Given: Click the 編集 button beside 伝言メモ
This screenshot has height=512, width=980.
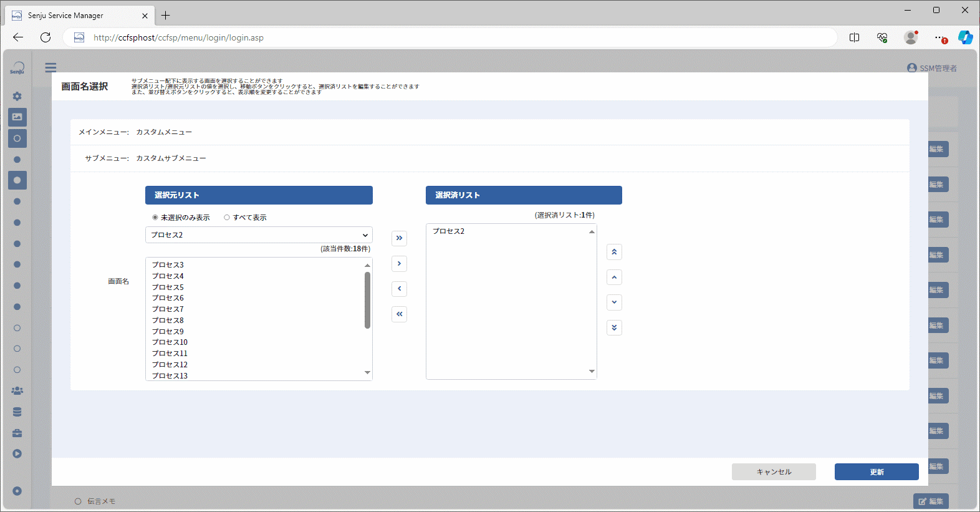Looking at the screenshot, I should [931, 501].
